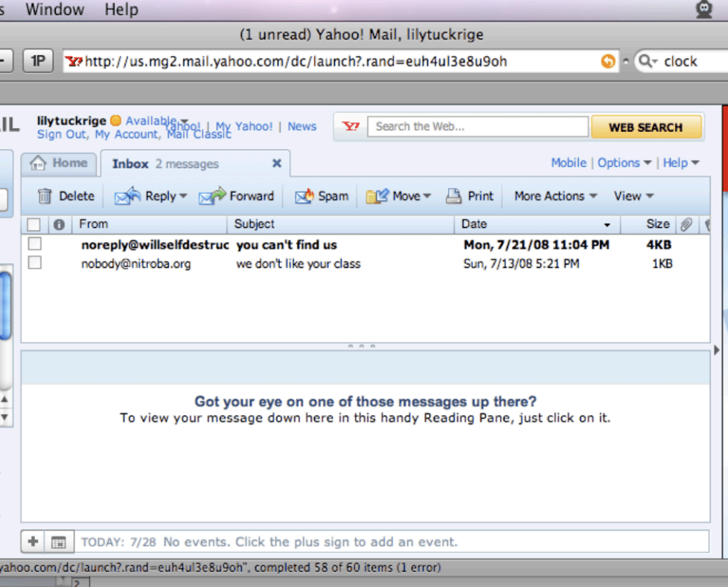Click the Print printer icon
Viewport: 728px width, 587px height.
(x=453, y=197)
